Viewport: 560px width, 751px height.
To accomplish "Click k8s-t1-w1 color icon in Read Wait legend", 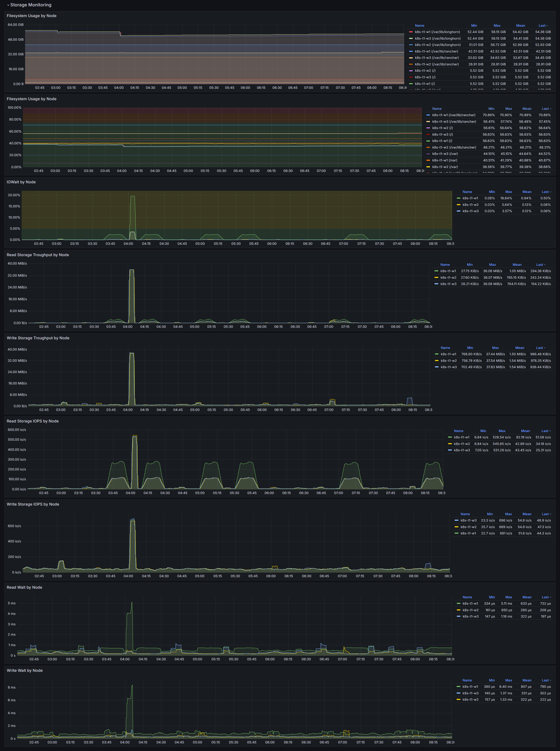I will coord(458,603).
